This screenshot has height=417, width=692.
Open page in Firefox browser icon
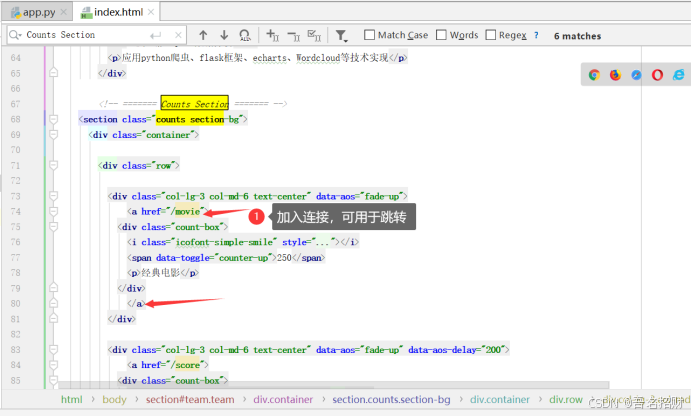point(615,75)
